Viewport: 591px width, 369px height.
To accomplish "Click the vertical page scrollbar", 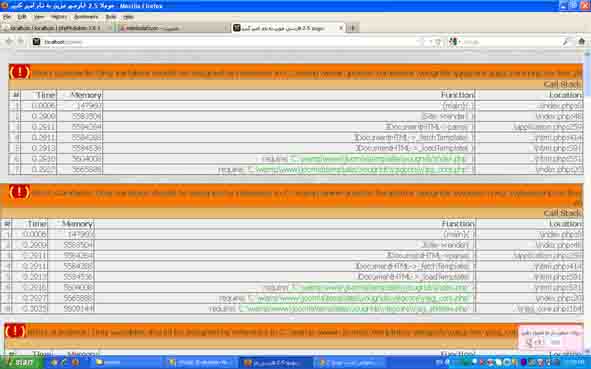I will (588, 204).
